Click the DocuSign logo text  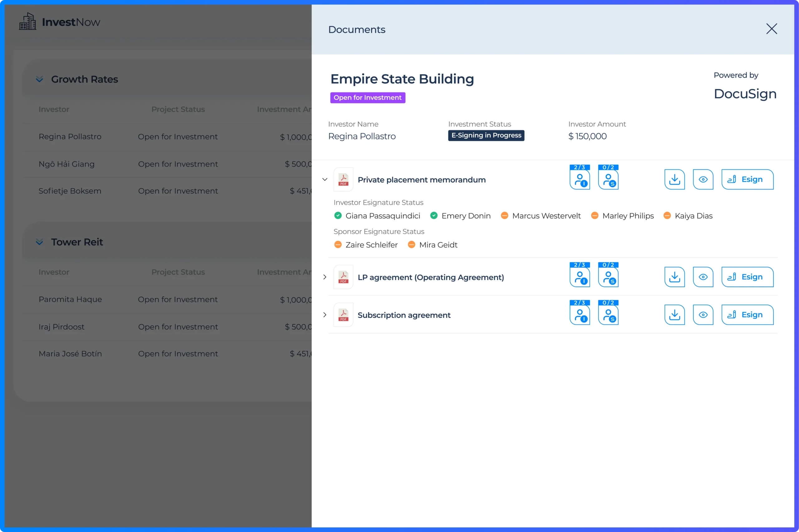745,94
